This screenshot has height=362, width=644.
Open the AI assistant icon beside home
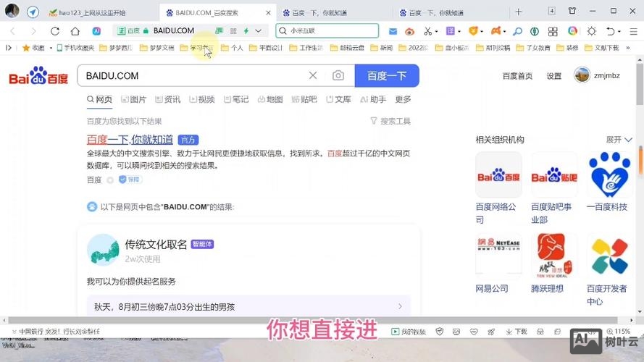(x=96, y=31)
